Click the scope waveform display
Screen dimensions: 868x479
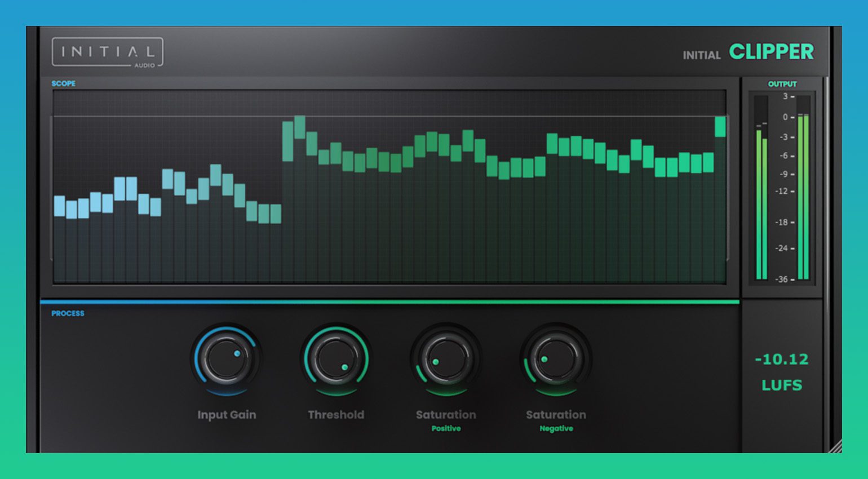coord(389,187)
